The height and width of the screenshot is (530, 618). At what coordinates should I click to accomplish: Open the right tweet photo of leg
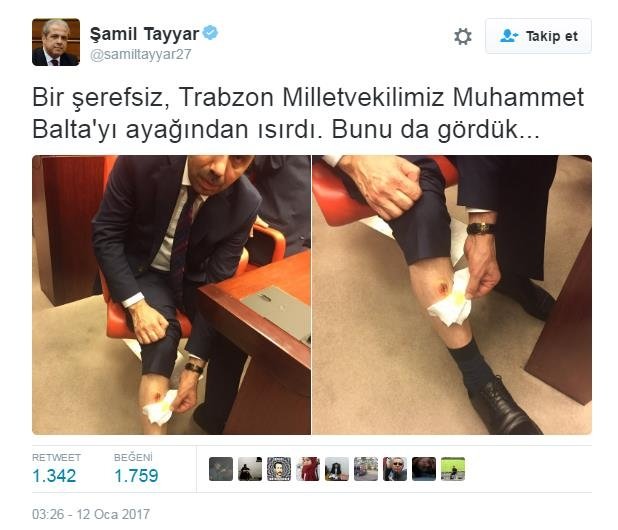tap(452, 295)
